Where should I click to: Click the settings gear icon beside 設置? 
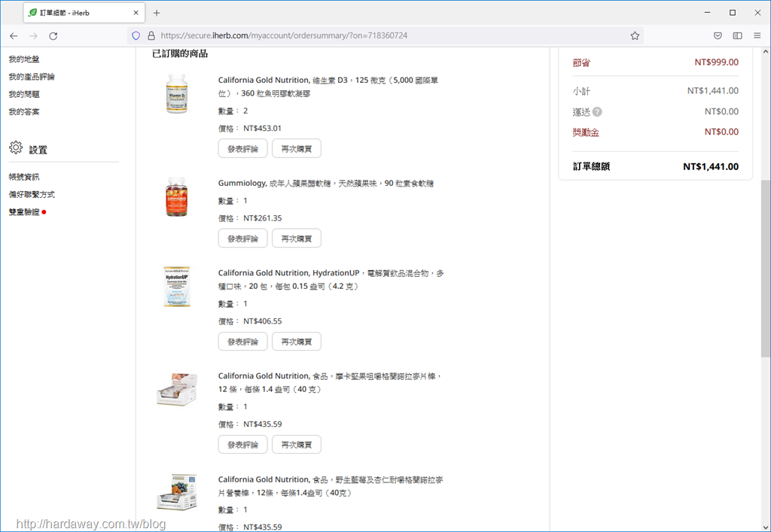click(x=16, y=147)
